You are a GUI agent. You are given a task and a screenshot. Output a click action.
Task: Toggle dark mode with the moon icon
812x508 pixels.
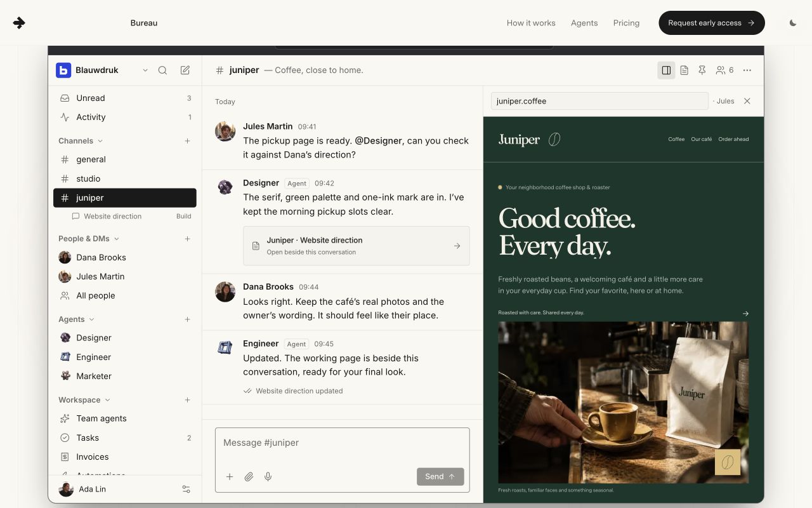793,23
